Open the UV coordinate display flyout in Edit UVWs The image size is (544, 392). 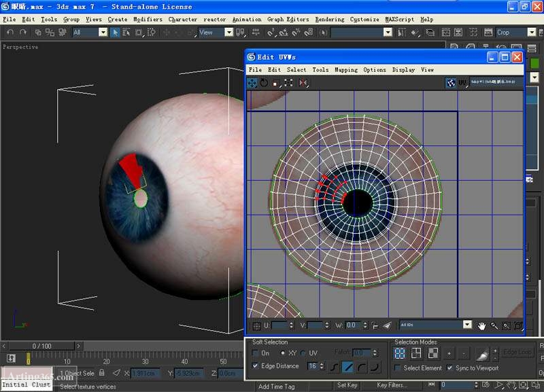pos(462,82)
